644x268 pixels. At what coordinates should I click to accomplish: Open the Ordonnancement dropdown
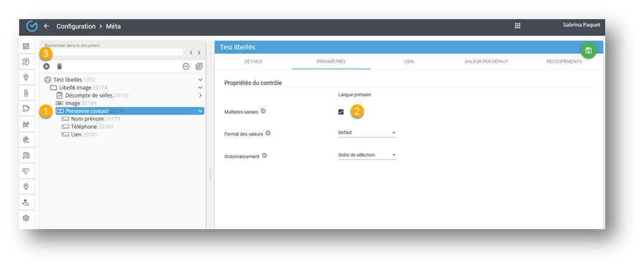367,155
